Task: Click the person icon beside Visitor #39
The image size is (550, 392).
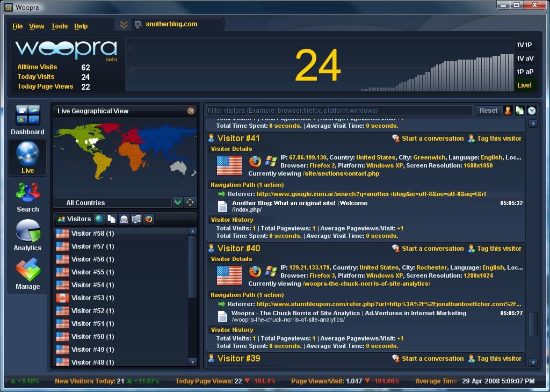Action: 211,358
